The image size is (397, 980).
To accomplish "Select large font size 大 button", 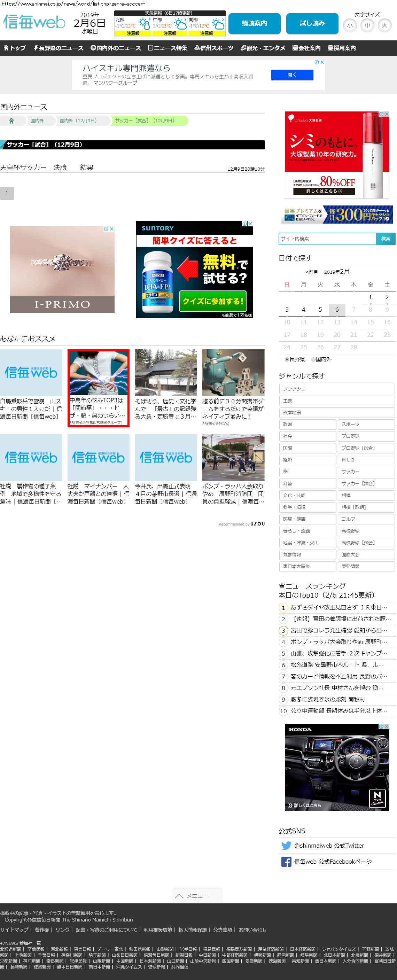I will [x=384, y=25].
